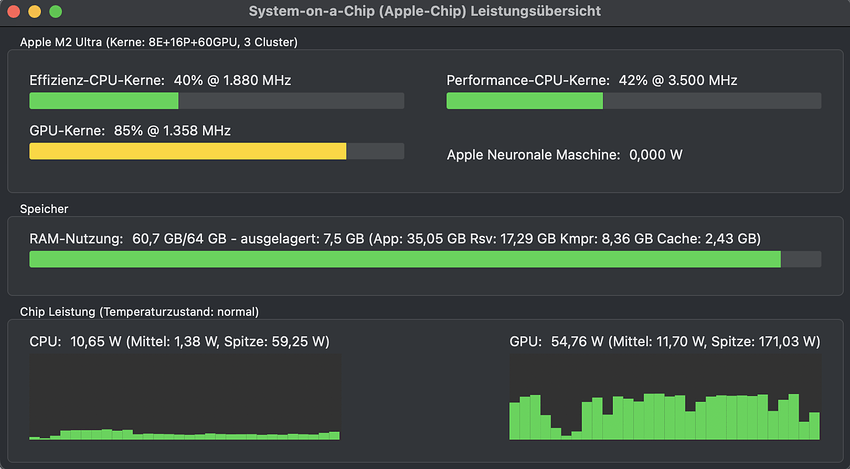Screen dimensions: 850x469
Task: Click the window title Leistungsübersicht
Action: coord(425,11)
